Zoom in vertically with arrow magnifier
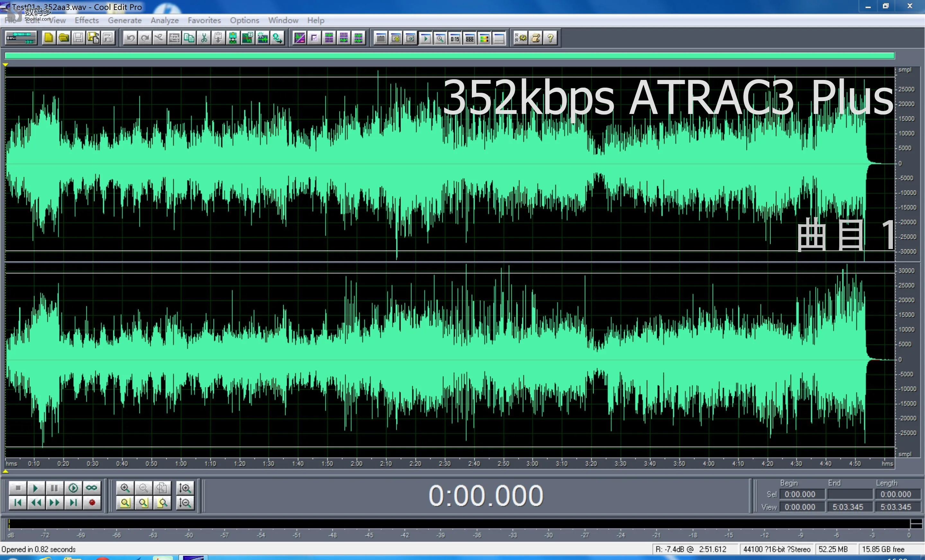This screenshot has width=925, height=560. coord(185,488)
